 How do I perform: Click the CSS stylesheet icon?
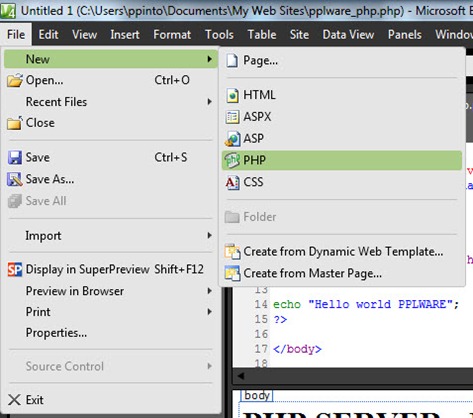pyautogui.click(x=232, y=182)
